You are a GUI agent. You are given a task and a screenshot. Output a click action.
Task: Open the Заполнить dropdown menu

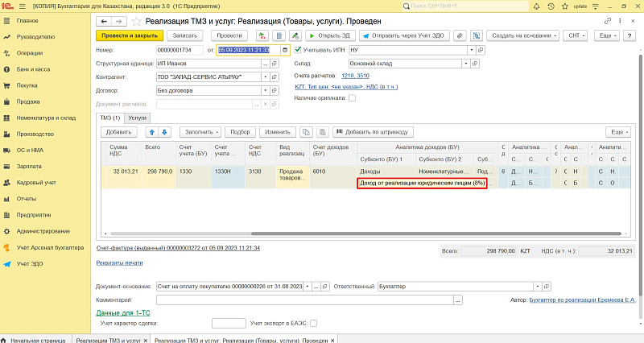[x=203, y=131]
